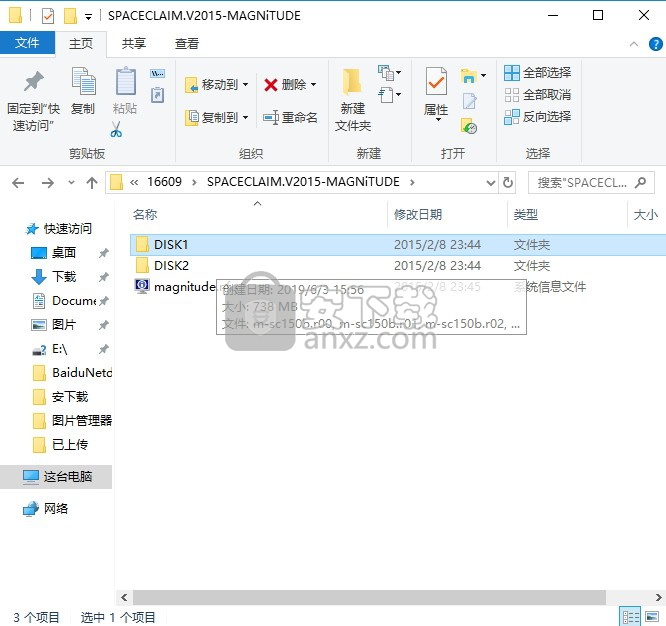Click the 16609 breadcrumb segment
Screen dimensions: 666x626
164,182
